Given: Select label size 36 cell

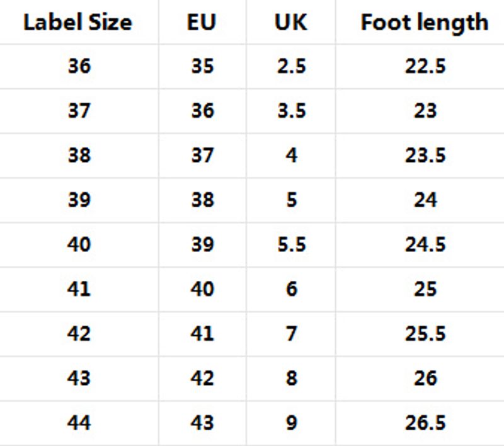Looking at the screenshot, I should 79,67.
